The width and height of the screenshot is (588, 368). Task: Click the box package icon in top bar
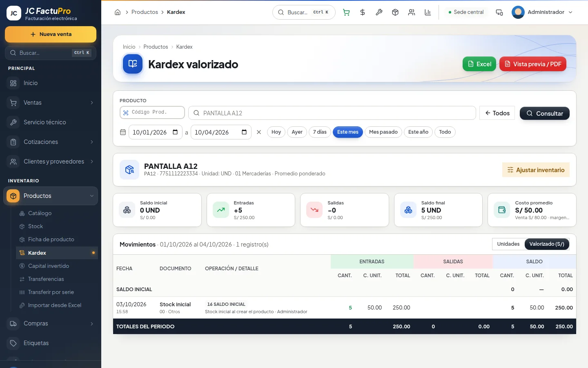click(x=395, y=12)
